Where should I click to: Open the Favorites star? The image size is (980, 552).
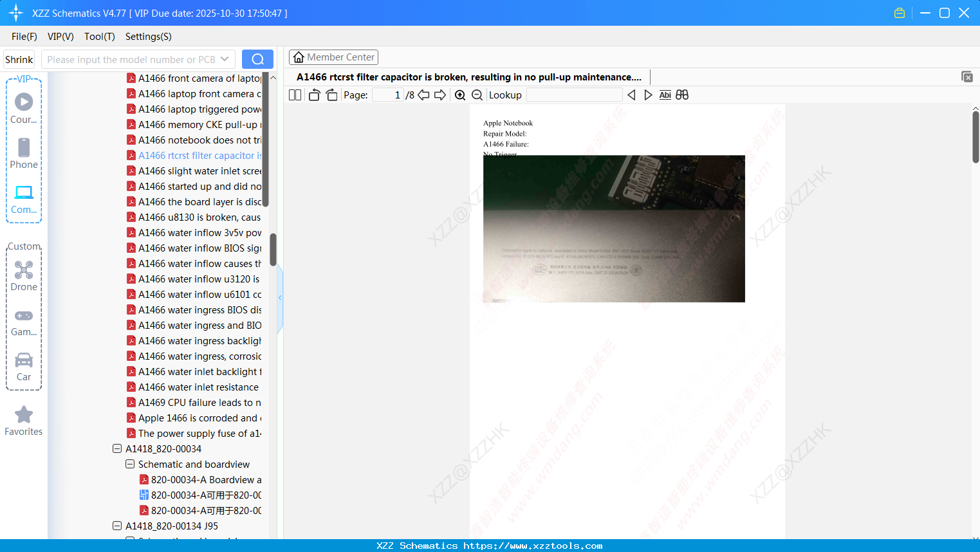(24, 421)
